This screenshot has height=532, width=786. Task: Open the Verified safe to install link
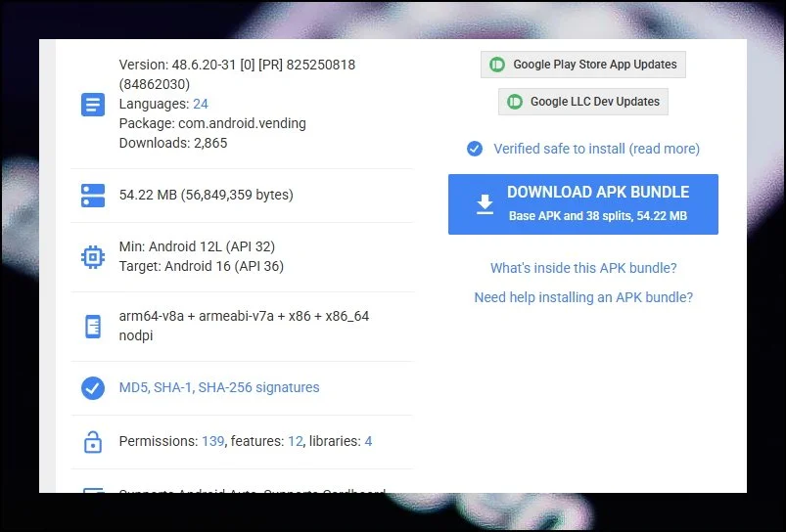pos(596,149)
